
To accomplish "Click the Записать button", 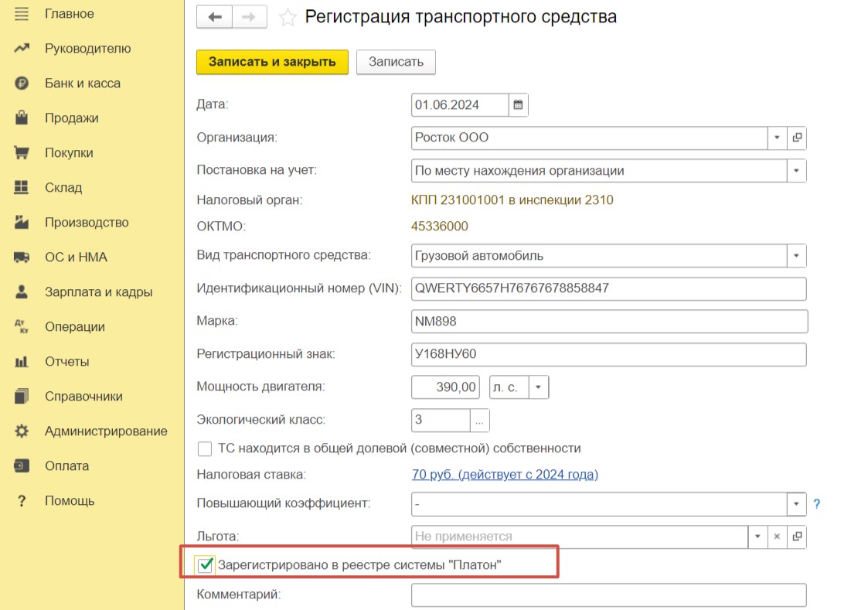I will pos(397,61).
